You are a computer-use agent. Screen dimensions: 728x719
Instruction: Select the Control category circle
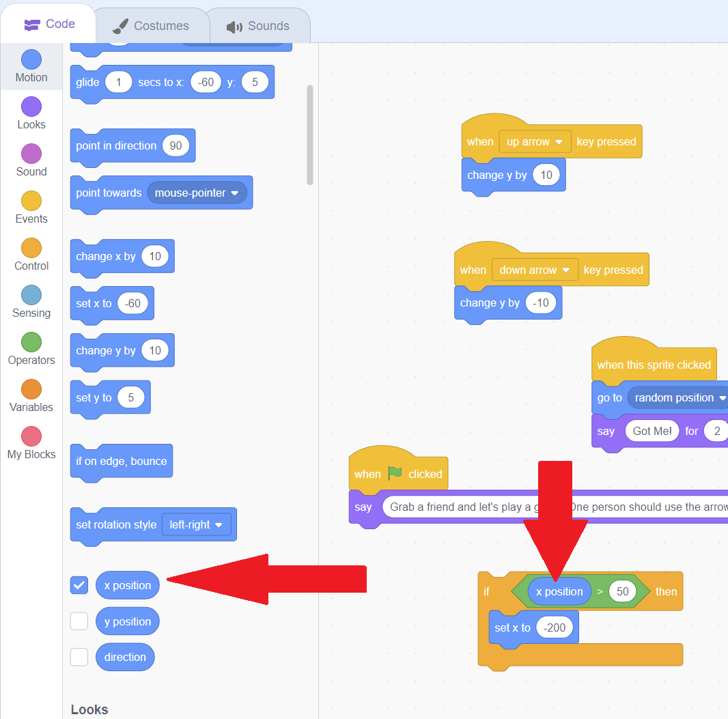(x=31, y=248)
